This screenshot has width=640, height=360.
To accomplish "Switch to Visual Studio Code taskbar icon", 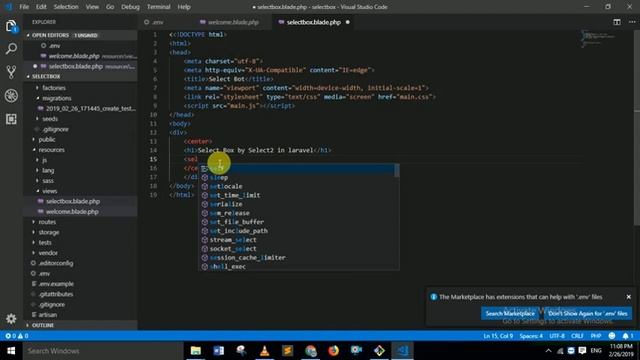I will click(x=402, y=351).
